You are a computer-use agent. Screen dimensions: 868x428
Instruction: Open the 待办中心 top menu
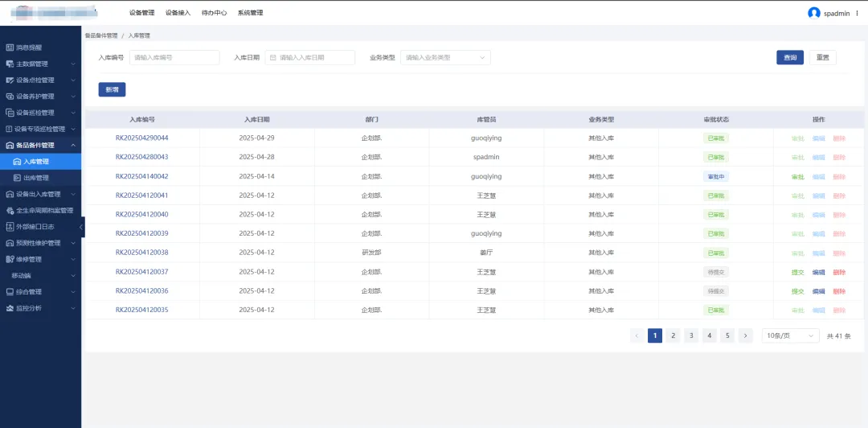[x=215, y=13]
